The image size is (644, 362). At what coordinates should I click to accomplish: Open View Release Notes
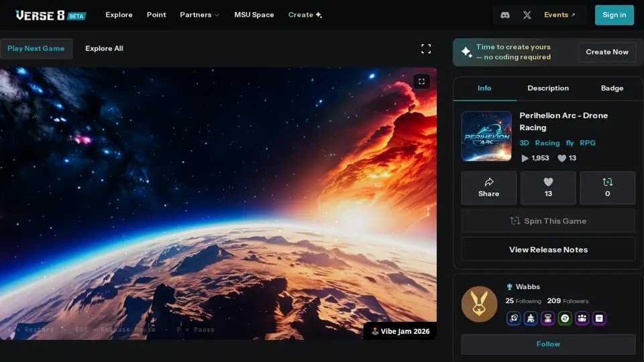548,249
